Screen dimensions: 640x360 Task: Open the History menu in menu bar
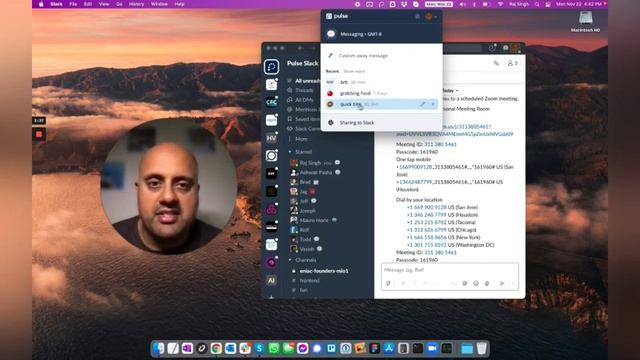click(136, 4)
